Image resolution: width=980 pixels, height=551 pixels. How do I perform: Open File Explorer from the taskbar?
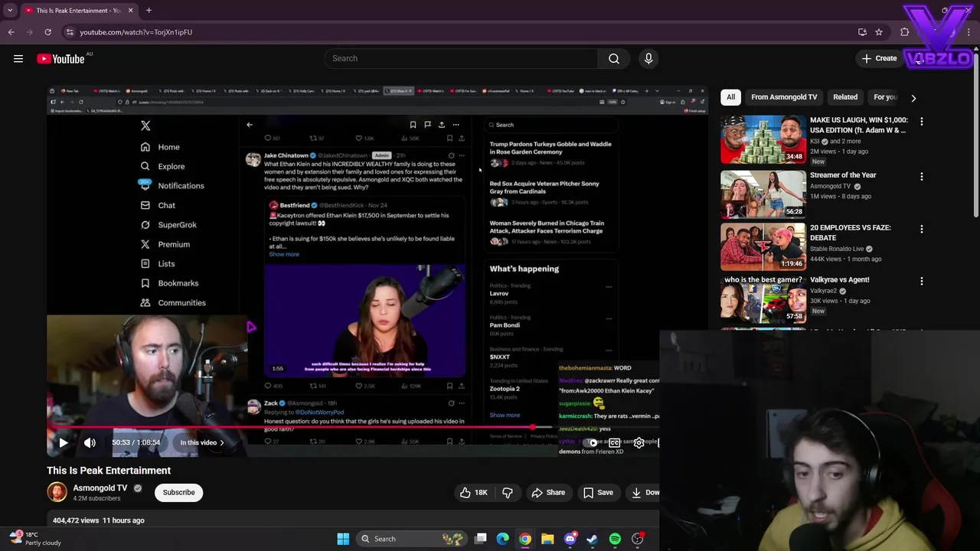(547, 539)
